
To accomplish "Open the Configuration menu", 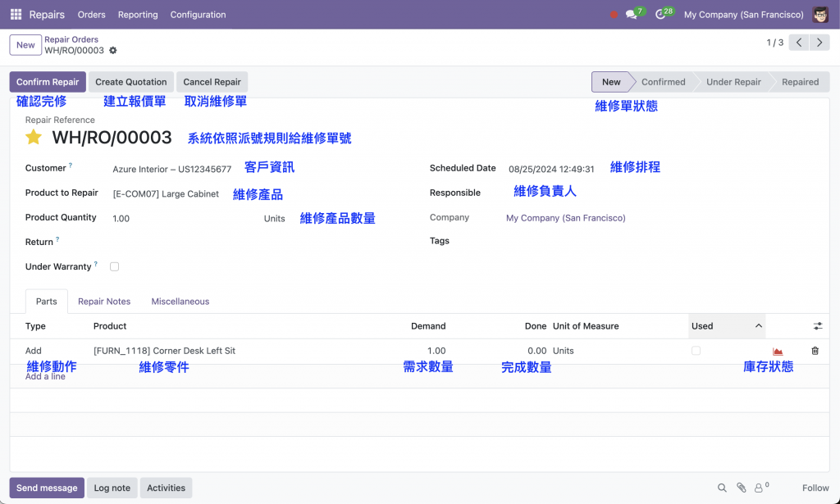I will 199,15.
